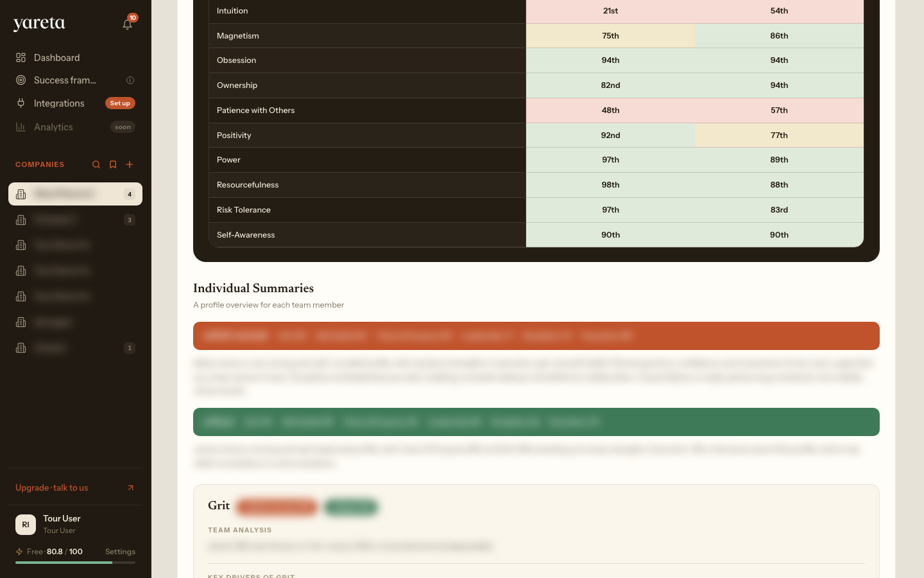Click the lightning bolt usage icon
This screenshot has height=578, width=924.
coord(19,552)
